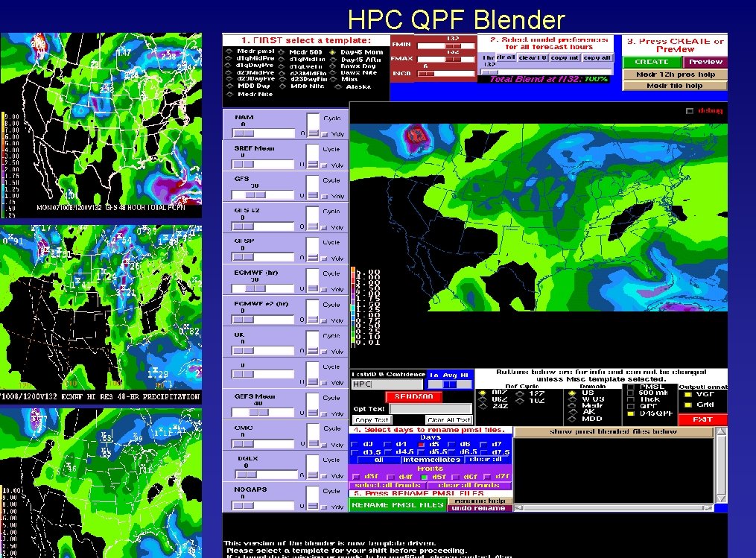Click the NOGAPS weight slider
This screenshot has width=756, height=558.
(263, 505)
